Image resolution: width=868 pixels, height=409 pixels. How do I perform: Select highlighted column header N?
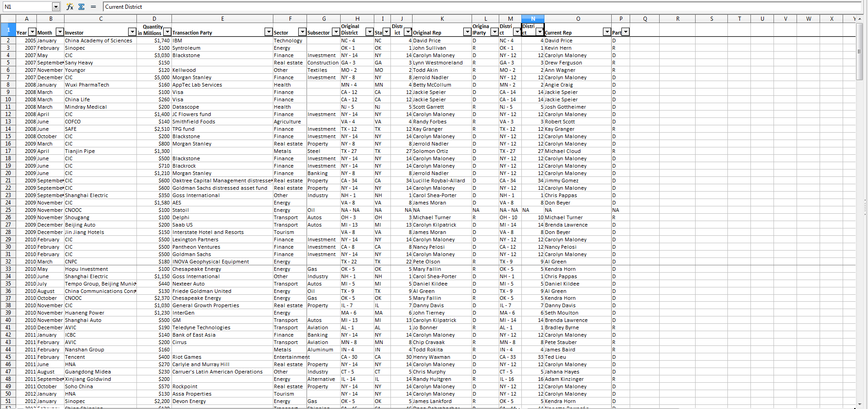tap(533, 19)
